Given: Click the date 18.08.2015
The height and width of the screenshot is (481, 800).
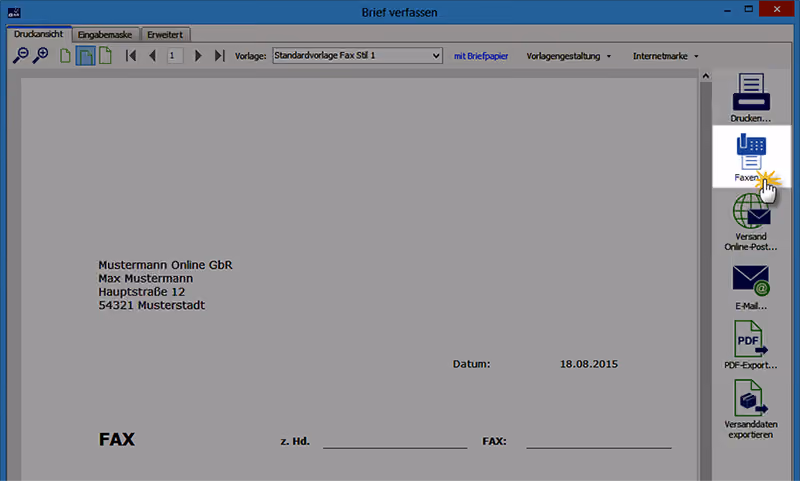Looking at the screenshot, I should coord(589,364).
